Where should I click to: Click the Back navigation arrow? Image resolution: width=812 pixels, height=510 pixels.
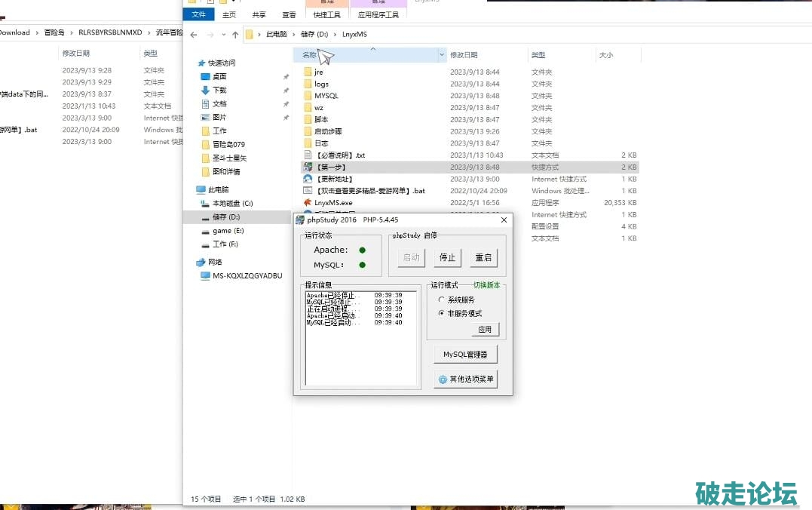click(195, 35)
